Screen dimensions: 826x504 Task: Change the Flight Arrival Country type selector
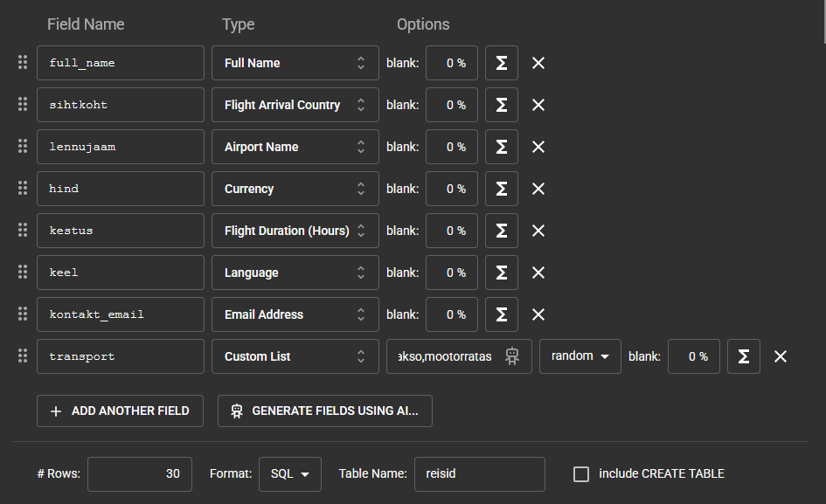pos(295,105)
